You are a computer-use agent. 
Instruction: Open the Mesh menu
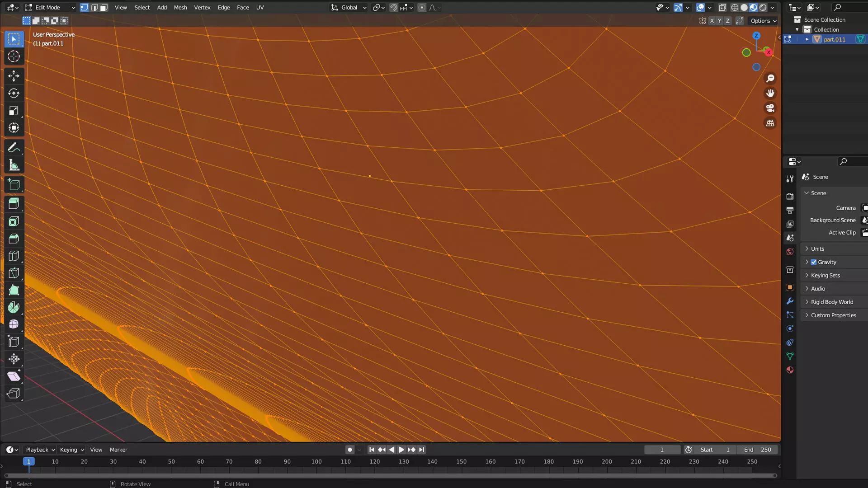pyautogui.click(x=180, y=7)
